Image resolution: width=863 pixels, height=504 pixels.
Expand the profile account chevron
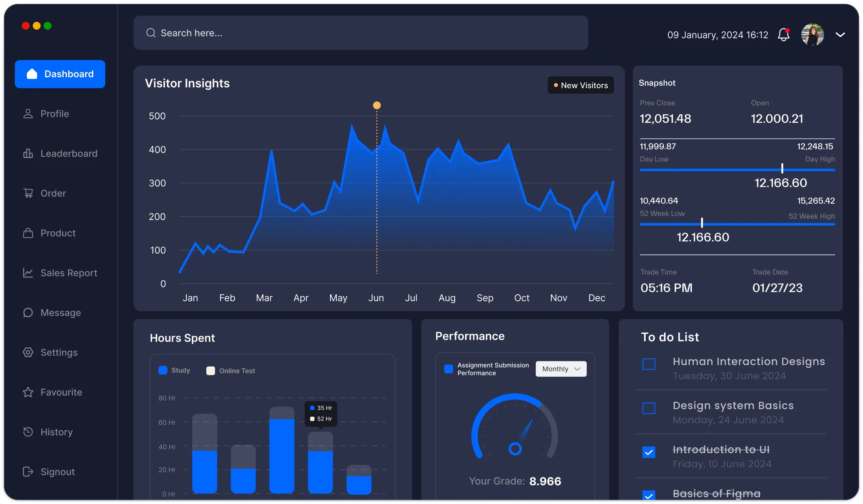840,35
